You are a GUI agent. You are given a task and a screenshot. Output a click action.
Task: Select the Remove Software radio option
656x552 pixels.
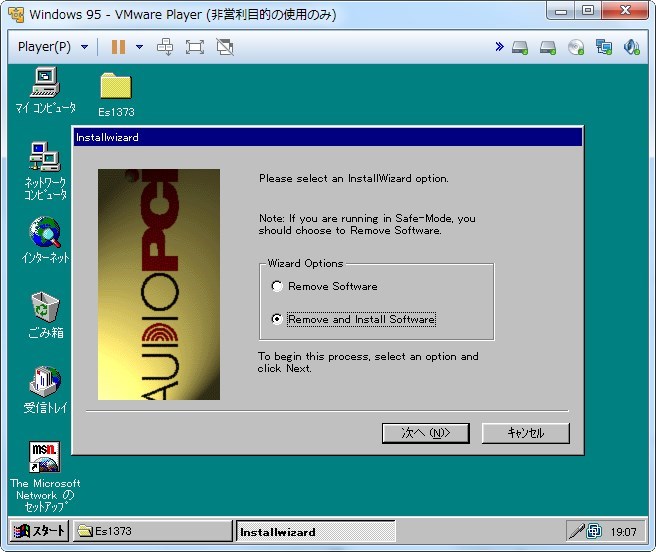[324, 286]
